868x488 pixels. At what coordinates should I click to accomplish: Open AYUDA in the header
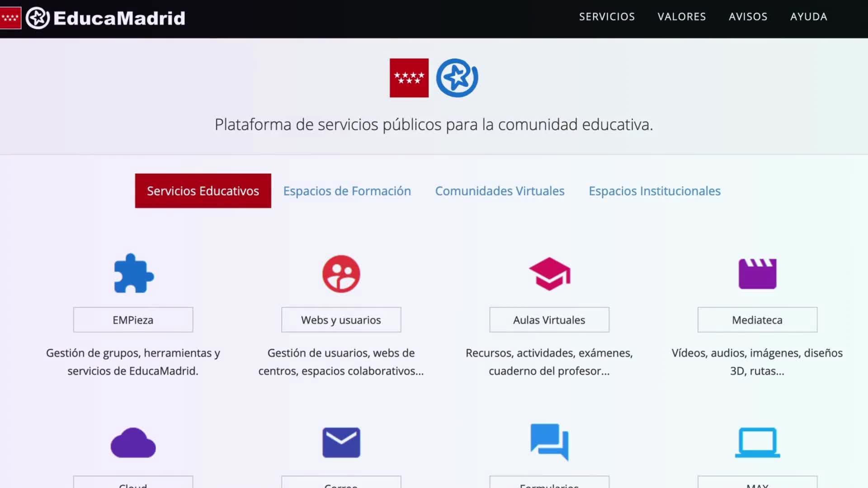click(x=808, y=17)
